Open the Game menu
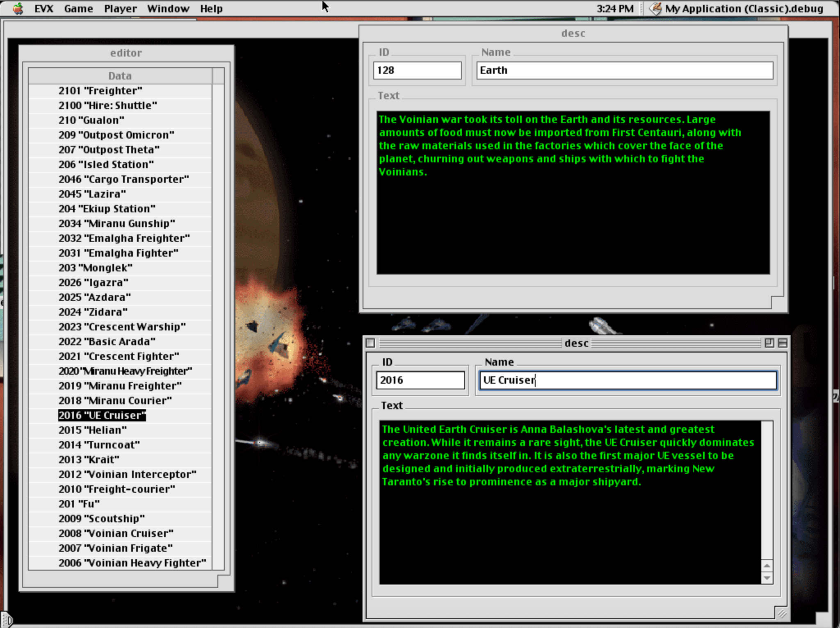Viewport: 840px width, 628px height. pyautogui.click(x=78, y=9)
